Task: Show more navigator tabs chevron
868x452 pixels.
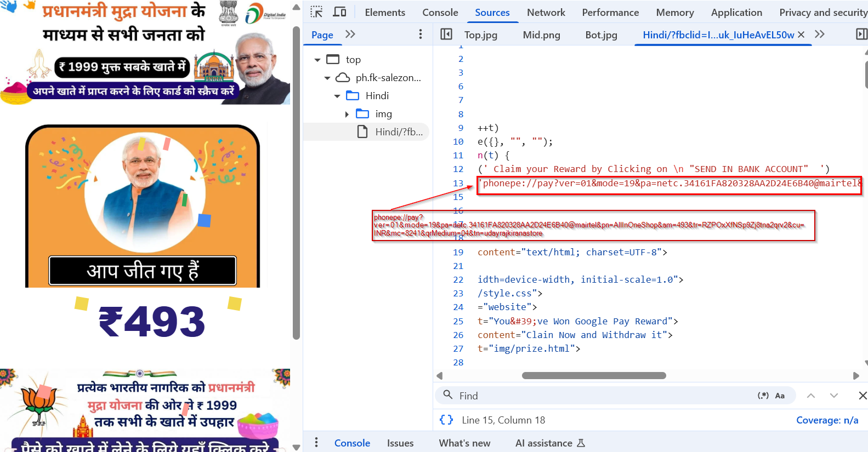Action: tap(350, 34)
